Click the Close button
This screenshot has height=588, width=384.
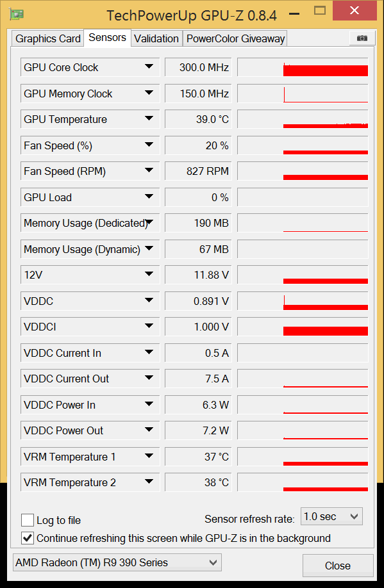click(338, 566)
